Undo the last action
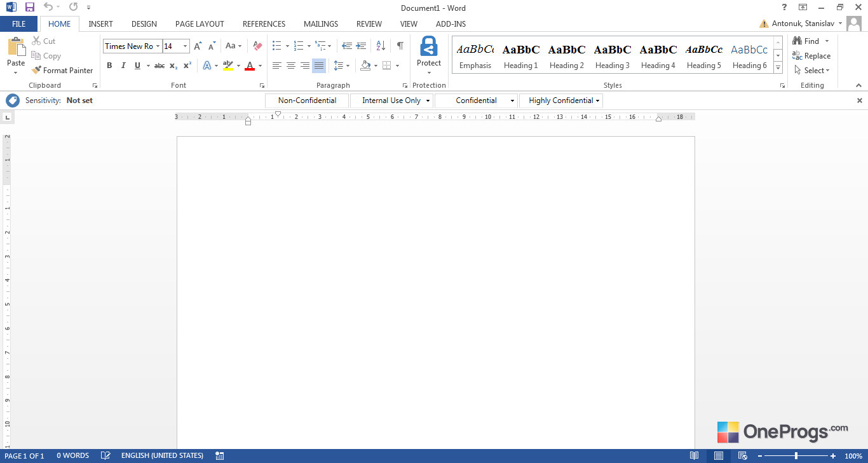The height and width of the screenshot is (463, 868). [x=48, y=8]
